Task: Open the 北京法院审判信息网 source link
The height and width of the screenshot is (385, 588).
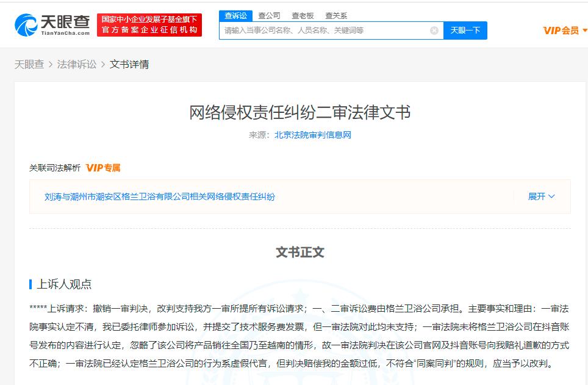Action: (x=313, y=135)
